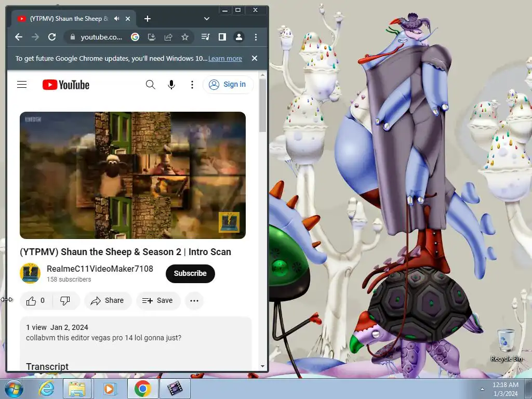Image resolution: width=532 pixels, height=399 pixels.
Task: Click the scrollbar up arrow
Action: click(x=262, y=75)
